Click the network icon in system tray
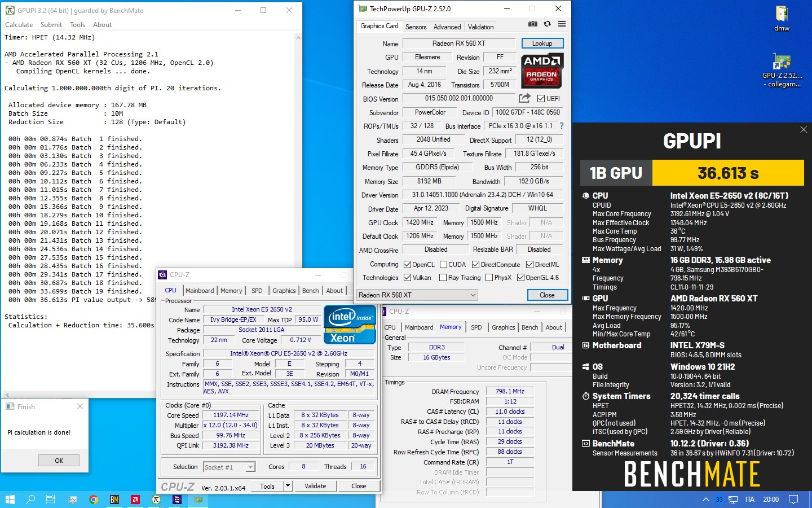Image resolution: width=812 pixels, height=508 pixels. [733, 500]
